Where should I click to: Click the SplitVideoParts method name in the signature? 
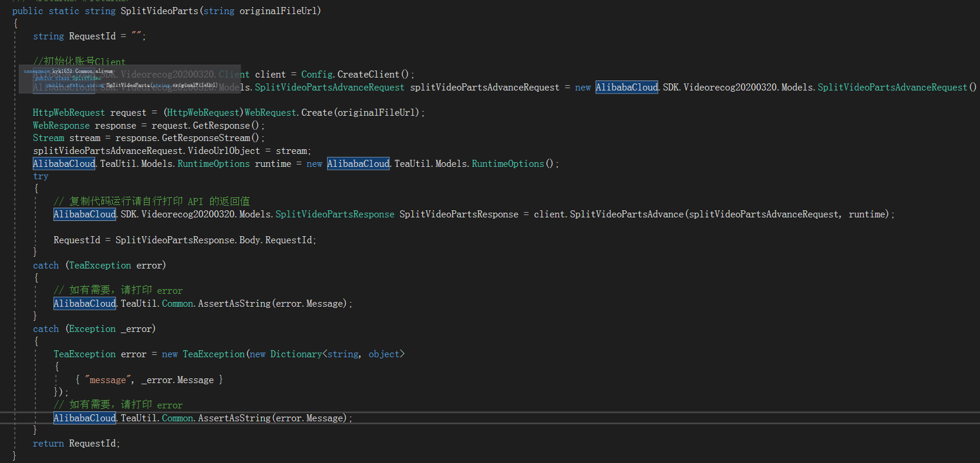tap(160, 11)
